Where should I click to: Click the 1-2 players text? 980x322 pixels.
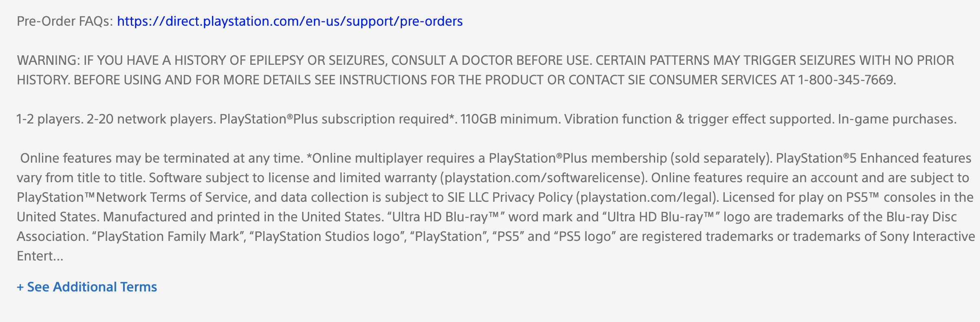click(50, 119)
